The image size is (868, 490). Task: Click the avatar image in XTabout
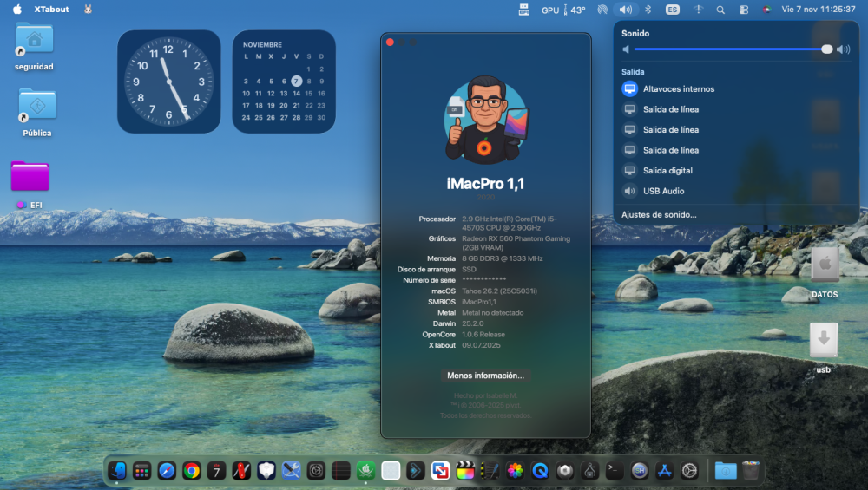[485, 120]
